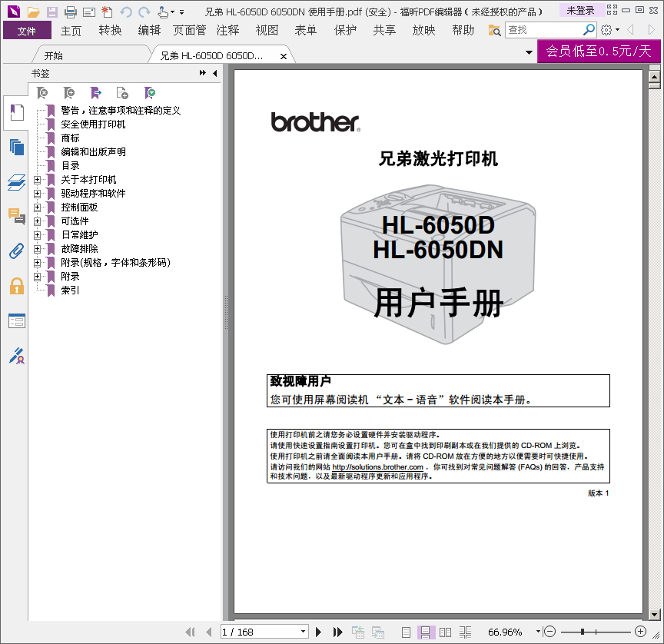Jump to the 索引 bookmark
Image resolution: width=664 pixels, height=644 pixels.
70,290
